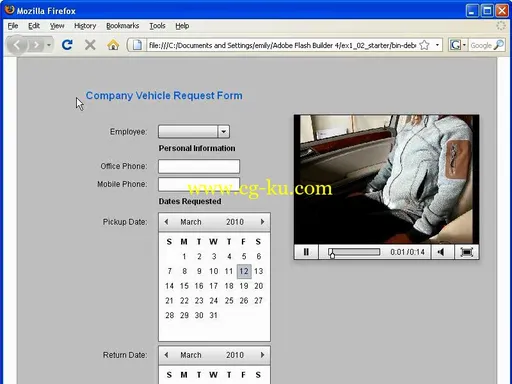
Task: Mute the video with the volume icon
Action: pyautogui.click(x=442, y=252)
